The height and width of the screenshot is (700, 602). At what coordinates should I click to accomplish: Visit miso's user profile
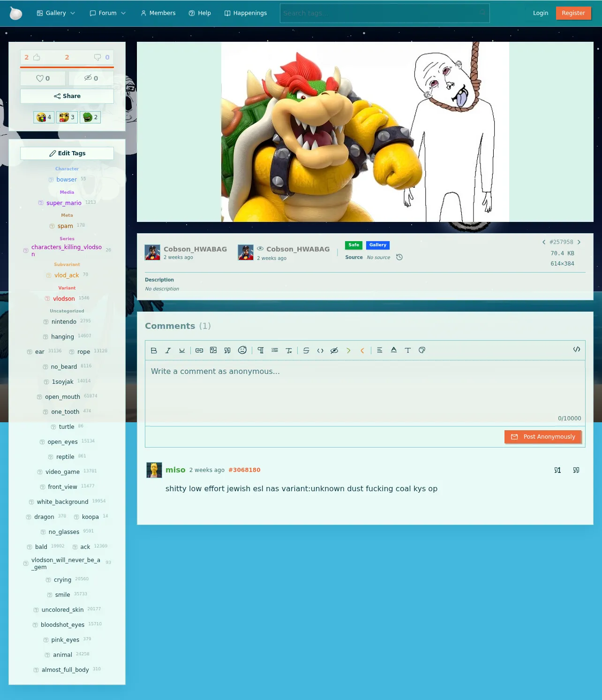(x=175, y=470)
